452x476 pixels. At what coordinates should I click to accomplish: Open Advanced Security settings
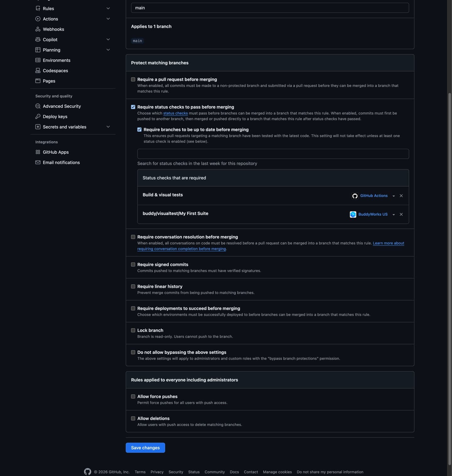[62, 106]
